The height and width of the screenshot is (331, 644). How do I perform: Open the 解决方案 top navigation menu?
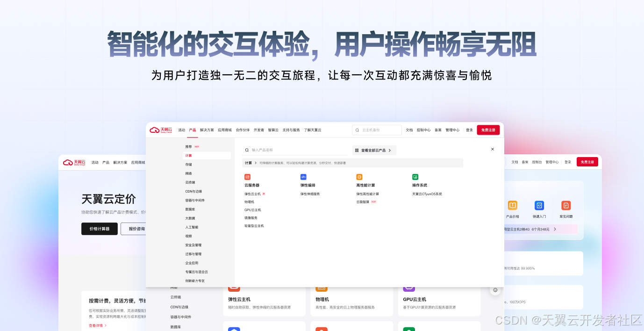(207, 130)
